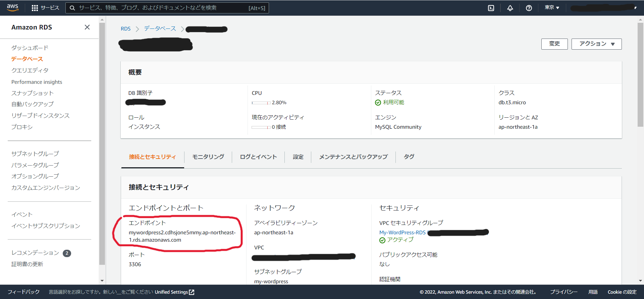Select db.t3.micro class value

click(512, 103)
